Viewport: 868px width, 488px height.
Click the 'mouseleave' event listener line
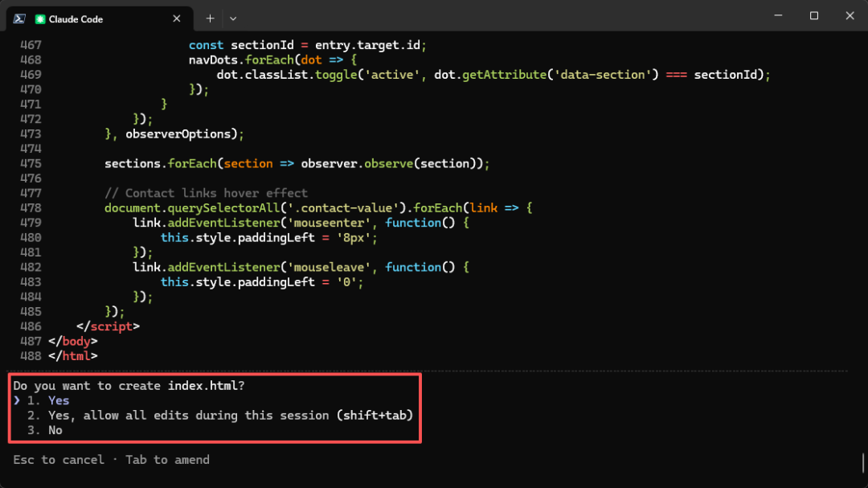[301, 268]
